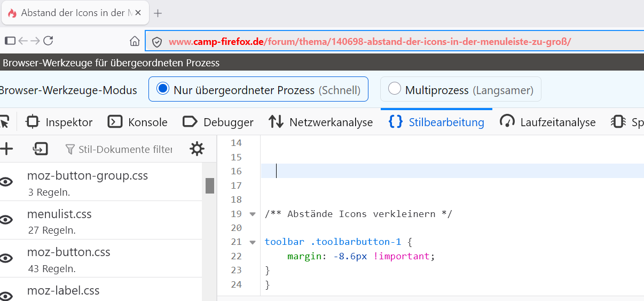Click line number 16 in gutter
This screenshot has height=301, width=644.
[x=235, y=171]
